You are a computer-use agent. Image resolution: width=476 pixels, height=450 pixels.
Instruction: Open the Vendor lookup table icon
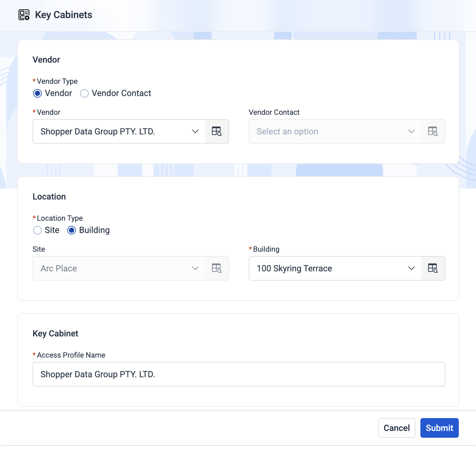[217, 131]
